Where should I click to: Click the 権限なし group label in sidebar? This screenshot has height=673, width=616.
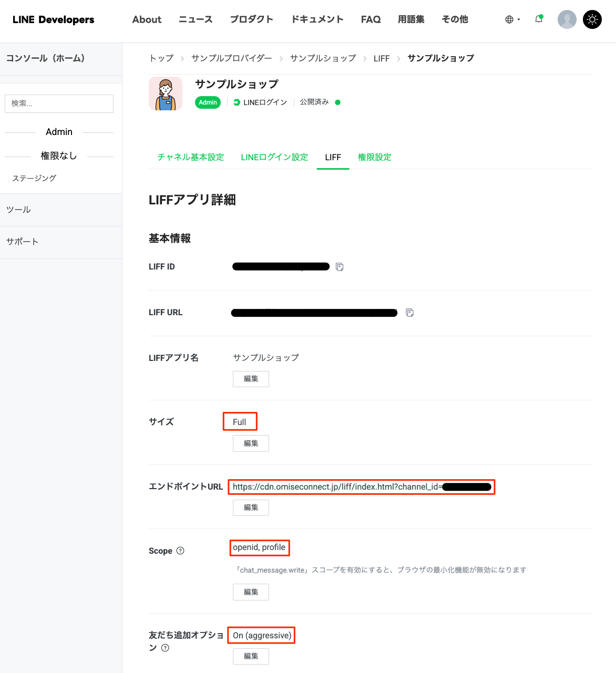coord(59,156)
